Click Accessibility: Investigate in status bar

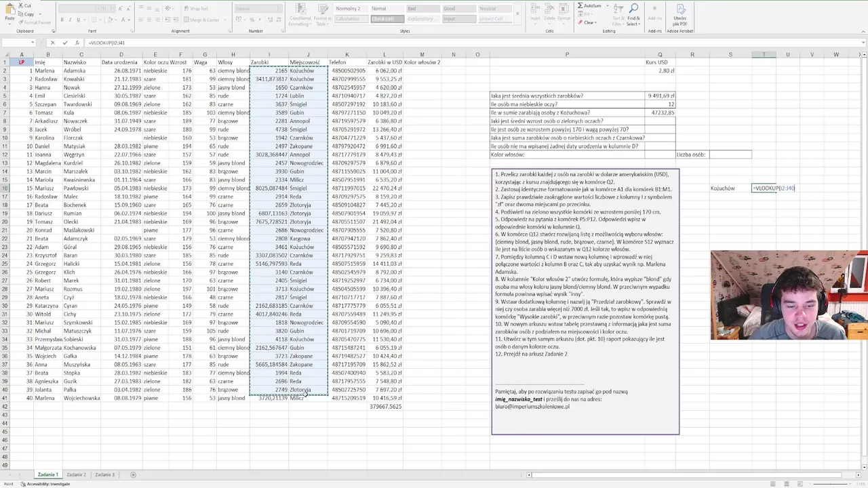tap(45, 484)
